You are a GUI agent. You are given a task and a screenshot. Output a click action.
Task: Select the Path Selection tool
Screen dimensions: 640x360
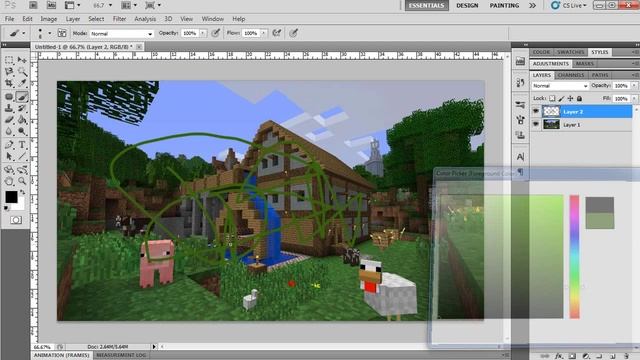(9, 156)
